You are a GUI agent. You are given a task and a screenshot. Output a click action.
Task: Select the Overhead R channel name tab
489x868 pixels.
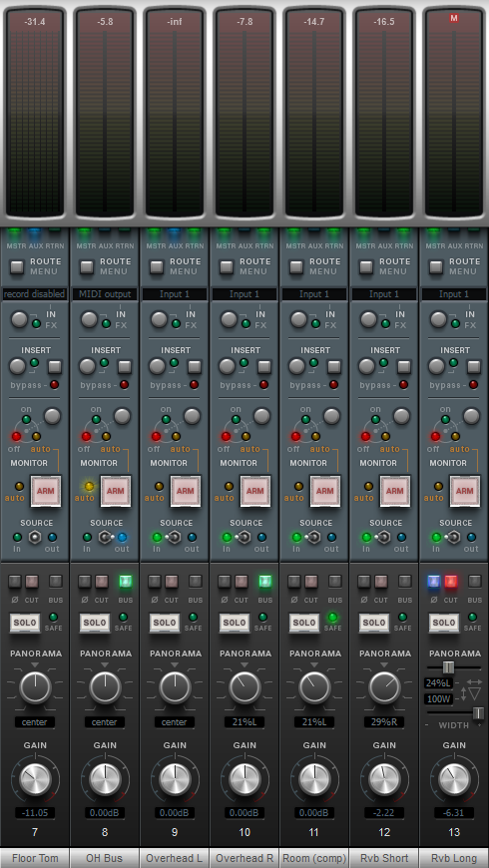point(244,858)
